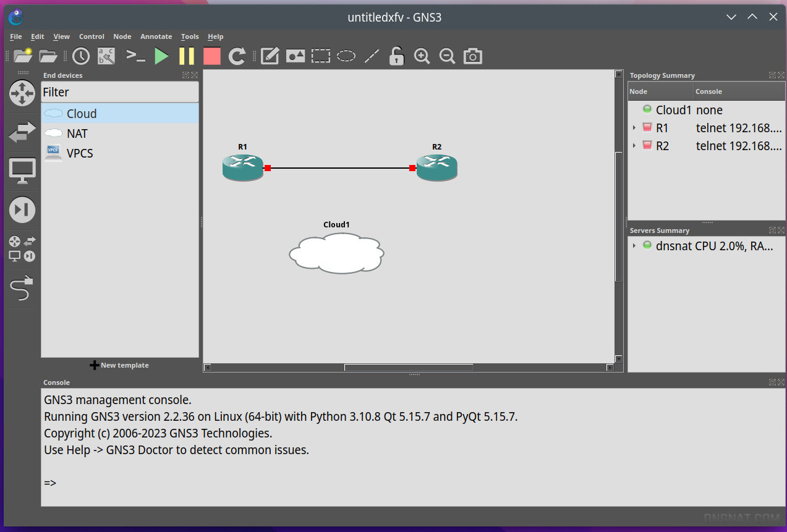Suspend all nodes with yellow pause button
787x532 pixels.
[x=187, y=56]
